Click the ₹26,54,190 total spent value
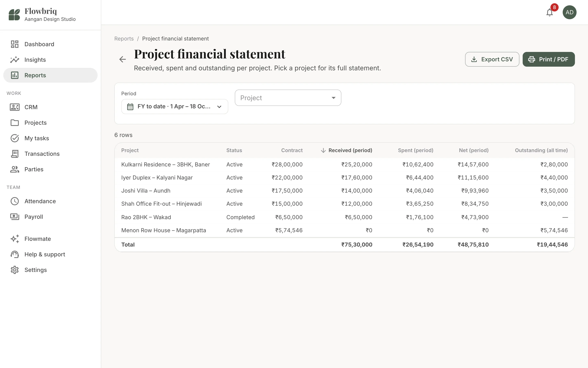The height and width of the screenshot is (368, 588). tap(418, 245)
